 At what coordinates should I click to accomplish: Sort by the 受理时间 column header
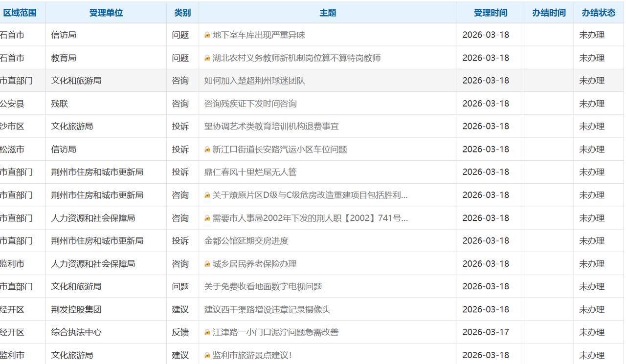pos(490,12)
